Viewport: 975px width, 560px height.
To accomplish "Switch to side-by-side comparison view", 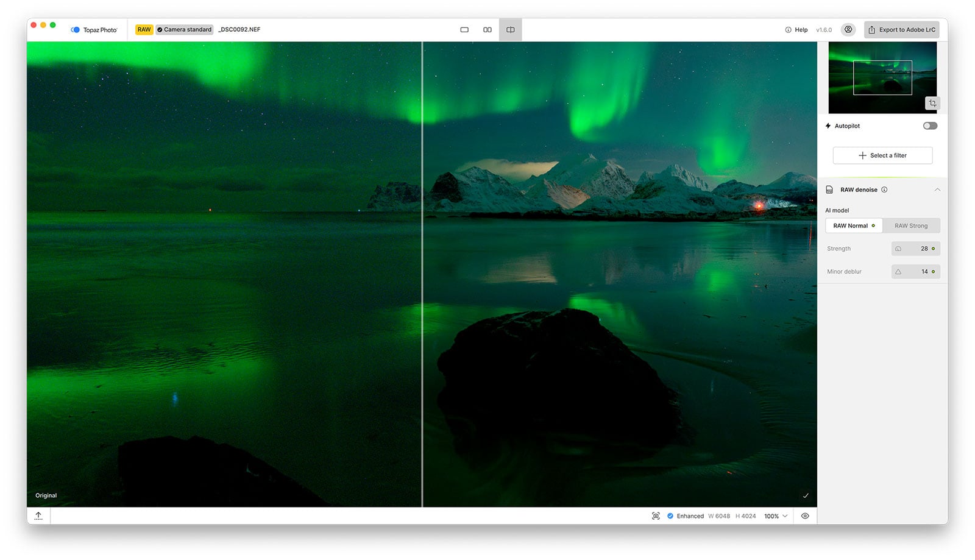I will [x=487, y=30].
